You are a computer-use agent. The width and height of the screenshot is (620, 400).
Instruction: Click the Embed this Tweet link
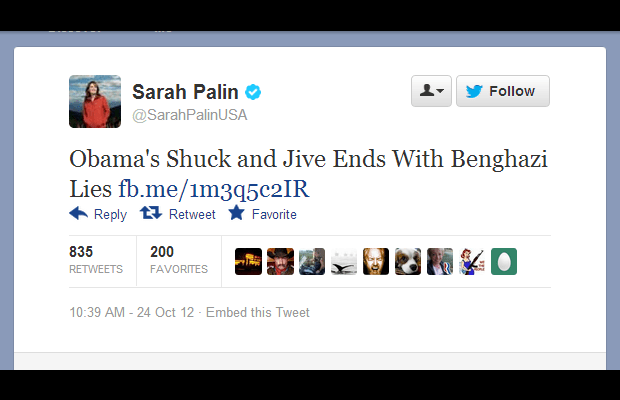pos(258,312)
